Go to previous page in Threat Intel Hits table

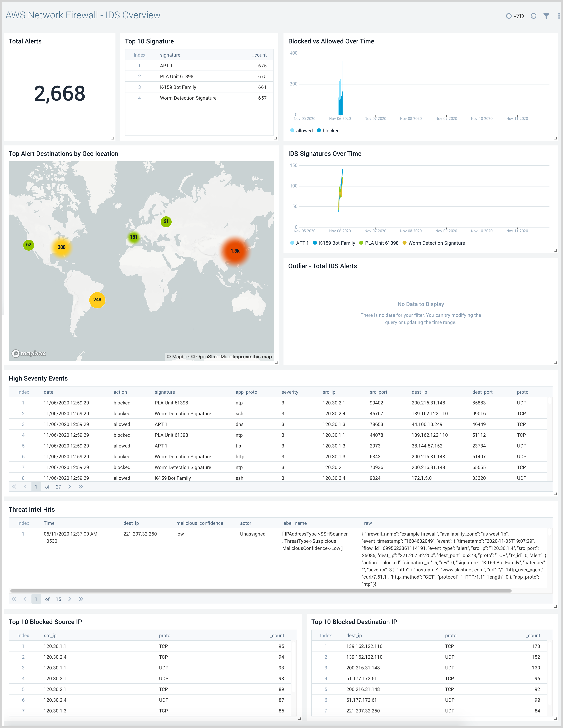pyautogui.click(x=25, y=599)
